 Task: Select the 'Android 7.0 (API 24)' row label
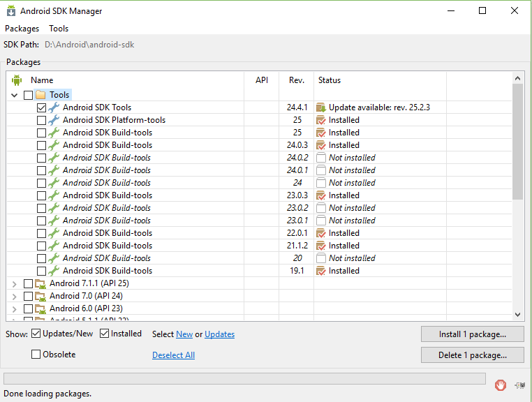(86, 296)
